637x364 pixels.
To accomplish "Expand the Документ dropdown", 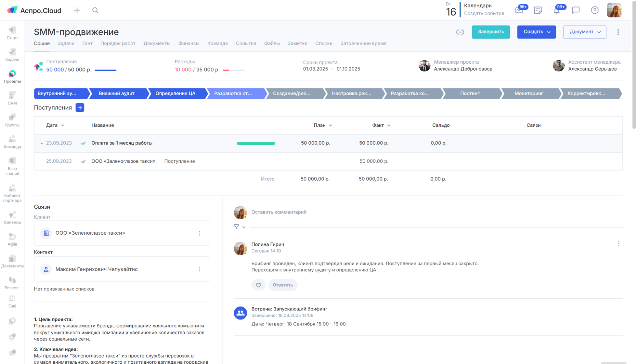I will tap(584, 32).
